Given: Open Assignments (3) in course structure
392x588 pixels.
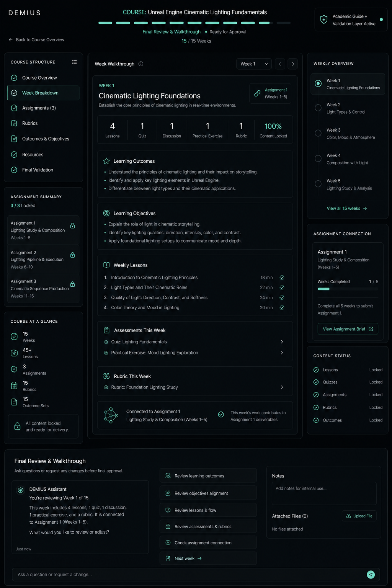Looking at the screenshot, I should [x=43, y=108].
